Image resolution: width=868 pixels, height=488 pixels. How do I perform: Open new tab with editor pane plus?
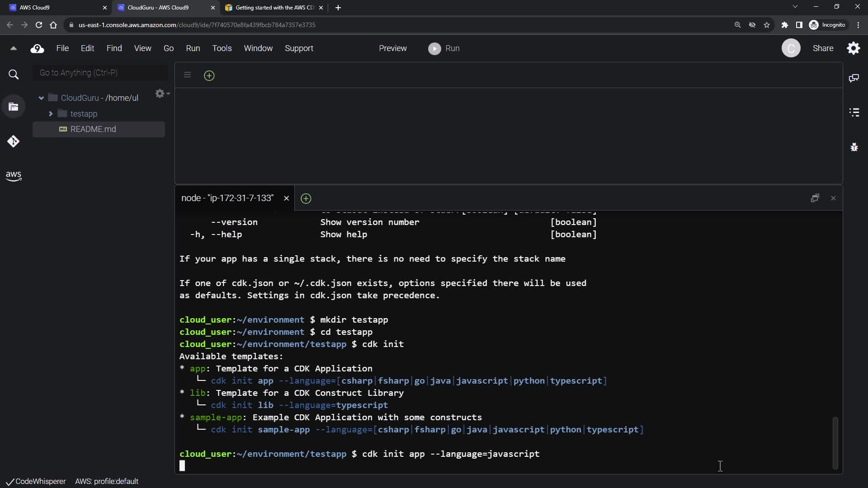209,75
